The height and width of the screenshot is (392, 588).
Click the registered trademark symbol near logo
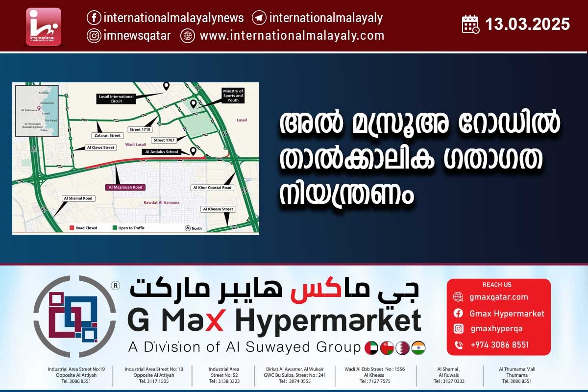click(x=116, y=285)
